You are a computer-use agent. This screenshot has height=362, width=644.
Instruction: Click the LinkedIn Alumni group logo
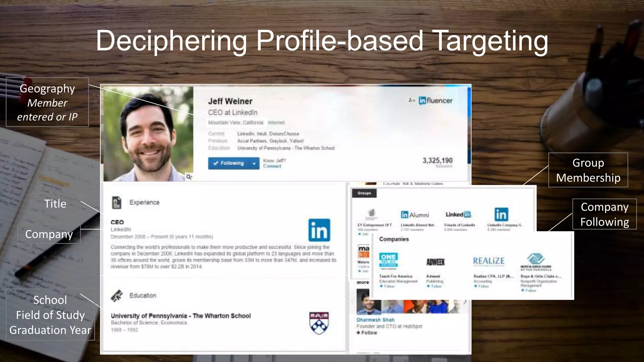point(415,215)
